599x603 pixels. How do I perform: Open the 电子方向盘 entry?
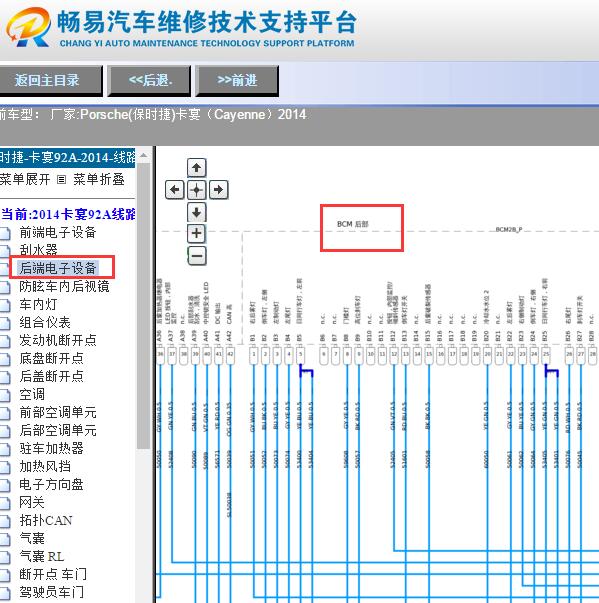[51, 485]
